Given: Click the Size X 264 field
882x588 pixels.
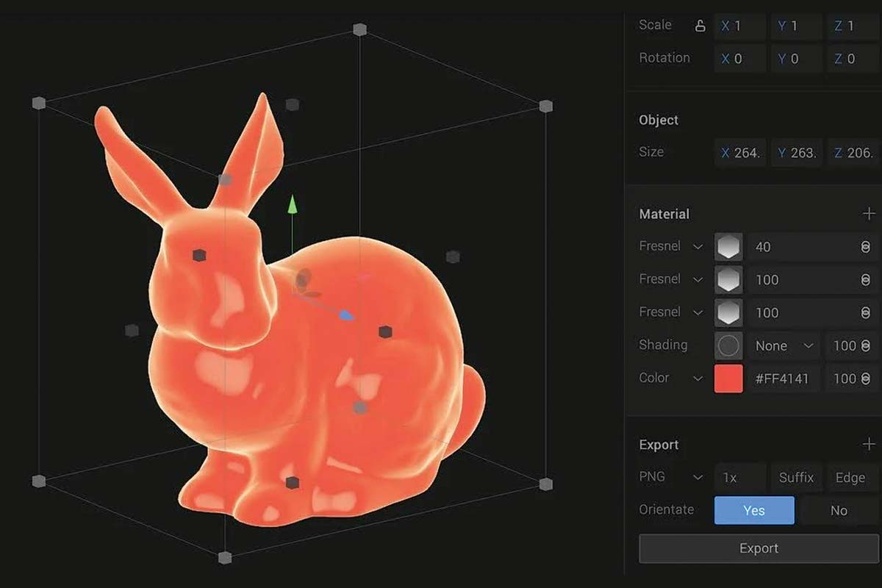Looking at the screenshot, I should coord(740,153).
